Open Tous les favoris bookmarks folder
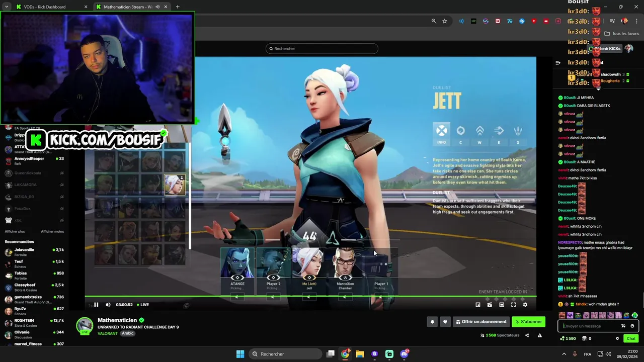 tap(622, 34)
